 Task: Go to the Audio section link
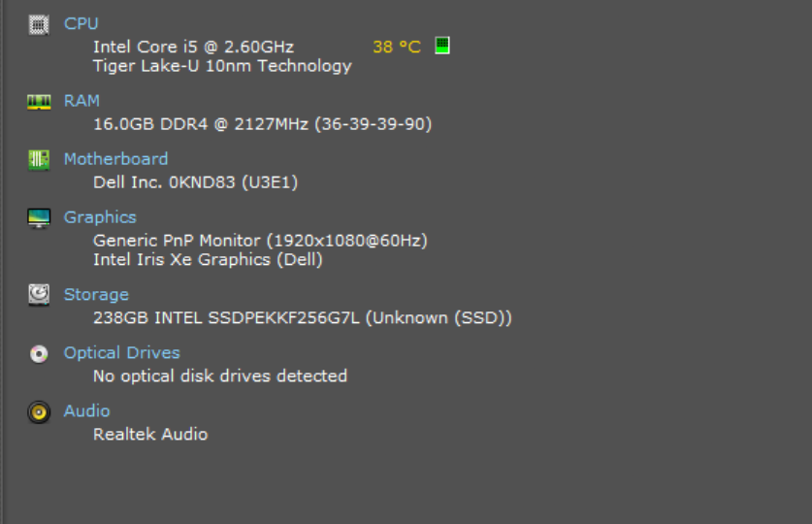pyautogui.click(x=86, y=410)
